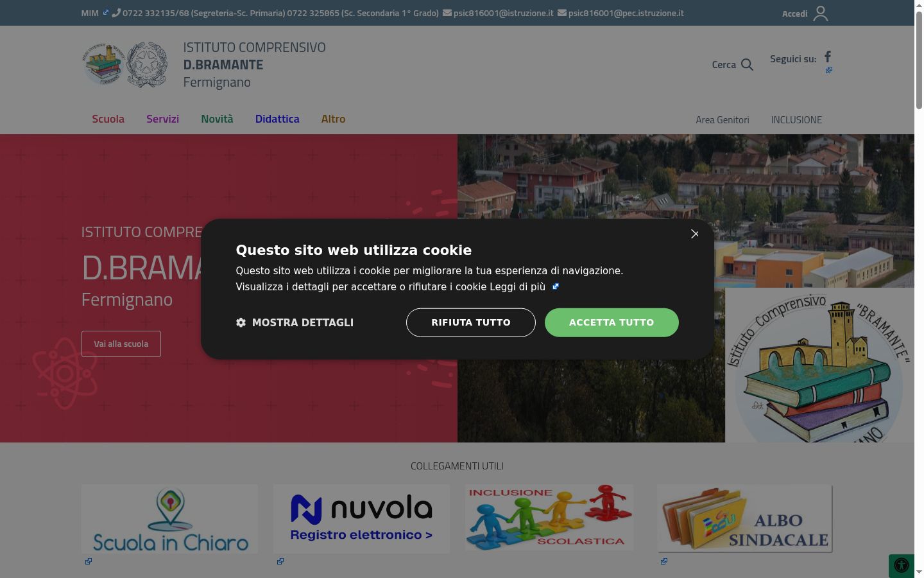Screen dimensions: 924x578
Task: Click the external link icon below Facebook
Action: [829, 70]
